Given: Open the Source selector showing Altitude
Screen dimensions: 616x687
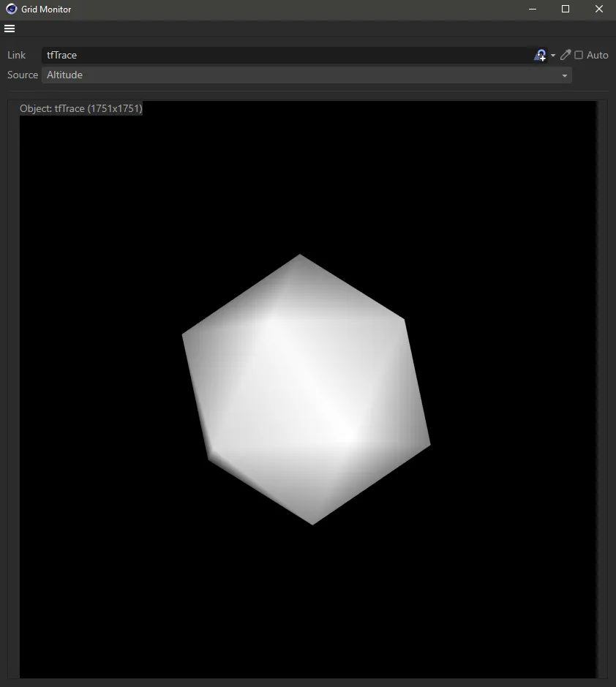Looking at the screenshot, I should pyautogui.click(x=307, y=75).
